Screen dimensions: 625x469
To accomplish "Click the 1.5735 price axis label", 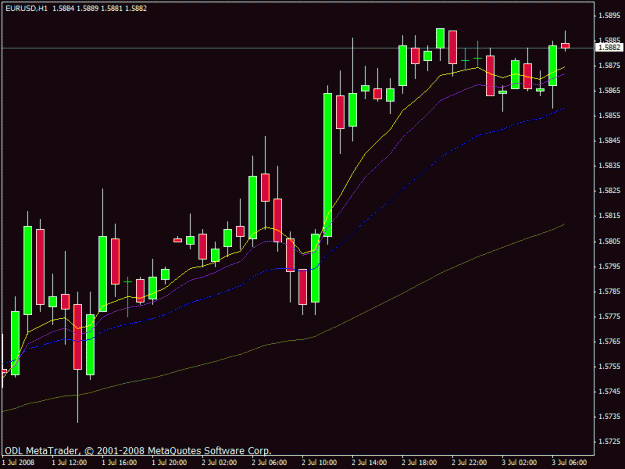I will 609,416.
